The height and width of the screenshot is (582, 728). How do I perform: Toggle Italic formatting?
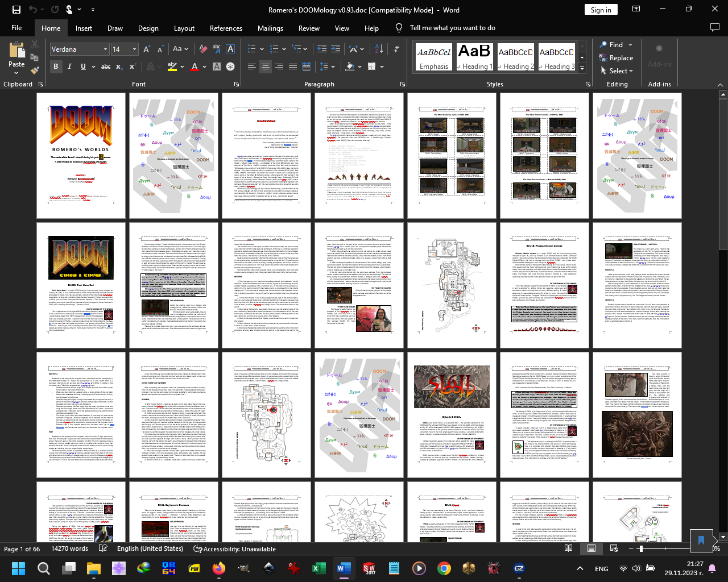click(69, 66)
